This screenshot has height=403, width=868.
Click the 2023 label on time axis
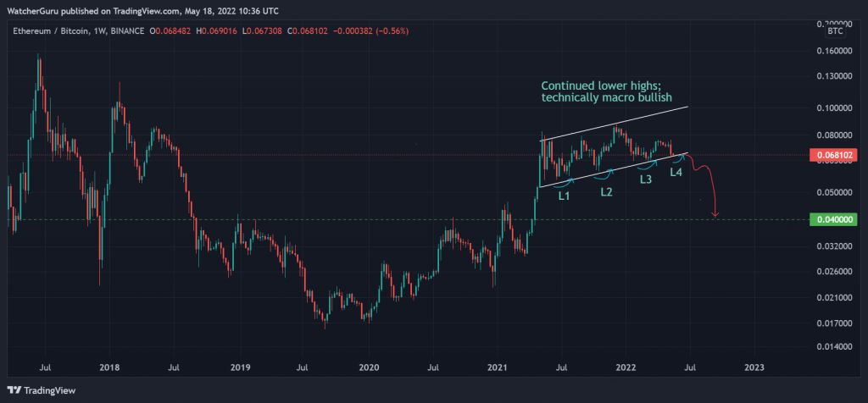click(754, 367)
